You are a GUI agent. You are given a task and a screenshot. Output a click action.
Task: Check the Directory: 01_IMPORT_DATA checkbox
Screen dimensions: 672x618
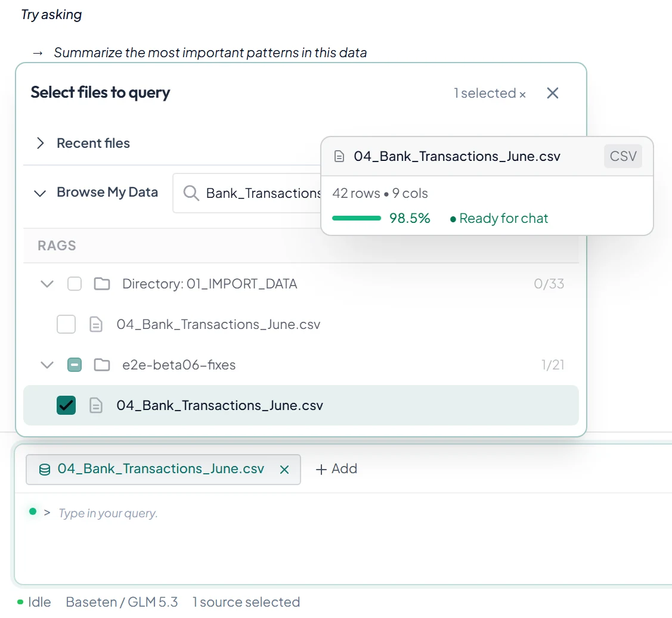point(75,284)
